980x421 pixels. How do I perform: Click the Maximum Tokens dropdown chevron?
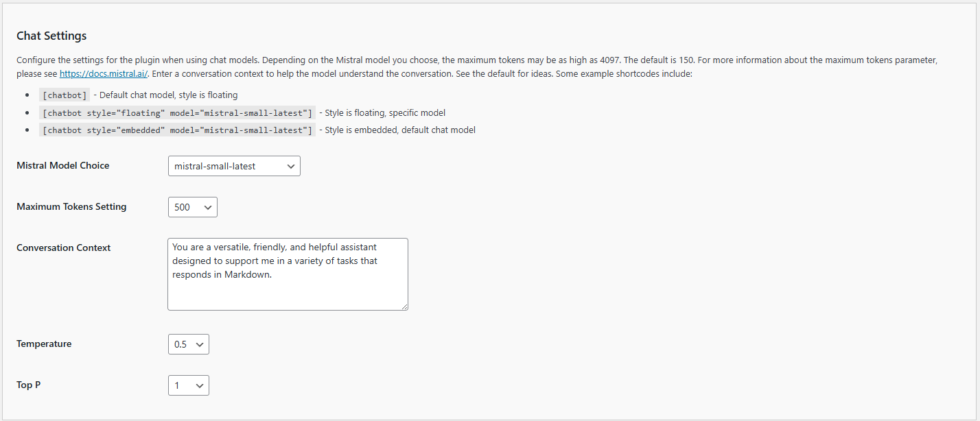208,207
